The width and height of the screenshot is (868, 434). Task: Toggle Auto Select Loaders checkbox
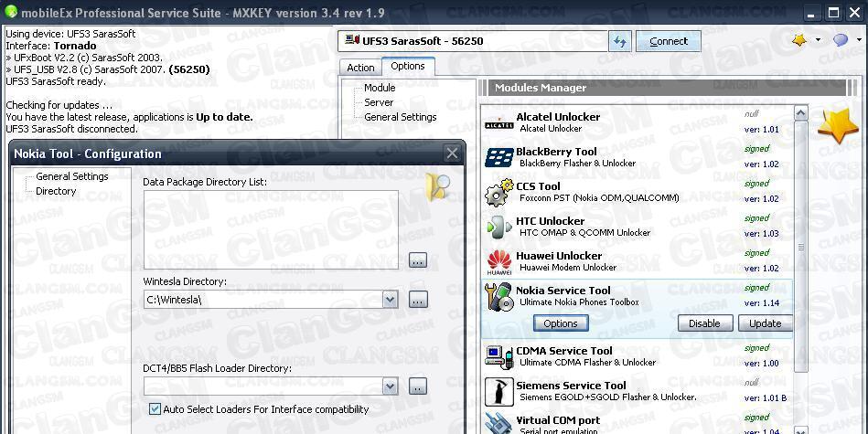[155, 409]
